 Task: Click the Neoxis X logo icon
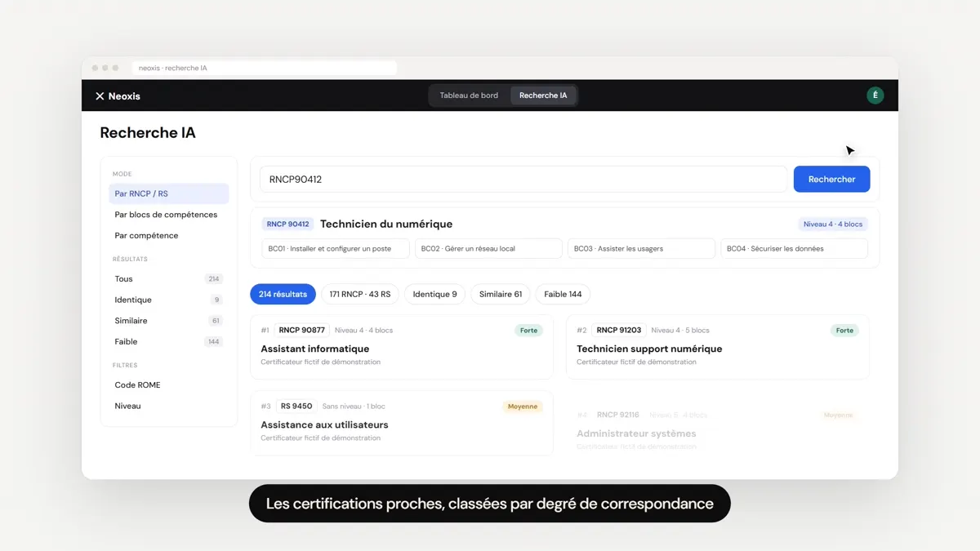coord(100,96)
